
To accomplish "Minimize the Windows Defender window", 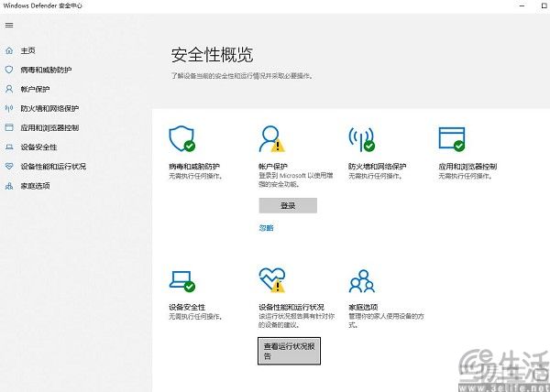I will (522, 5).
